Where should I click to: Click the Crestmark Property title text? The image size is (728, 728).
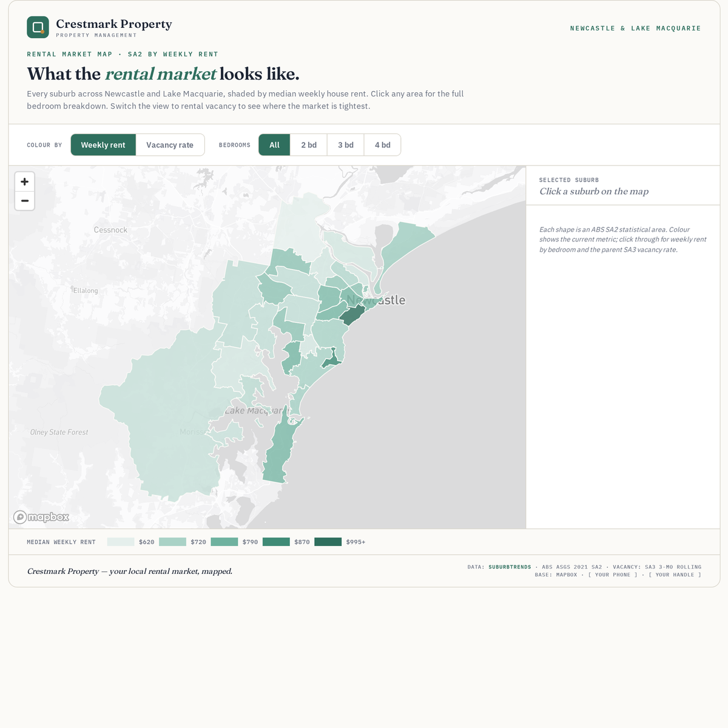[x=114, y=24]
